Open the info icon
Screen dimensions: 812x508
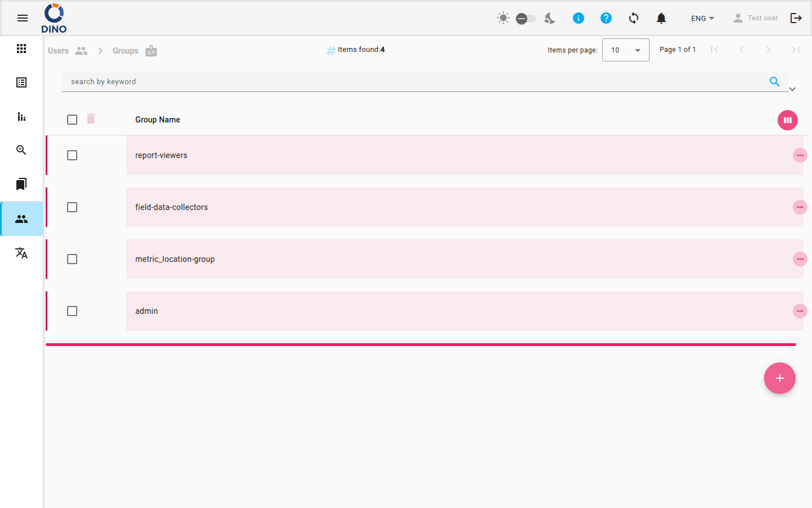(579, 18)
